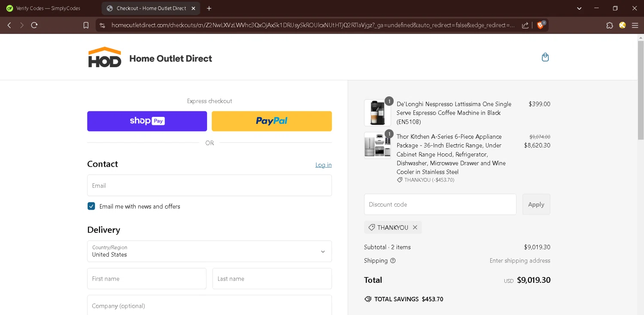The image size is (644, 315).
Task: Reload the checkout page
Action: point(34,25)
